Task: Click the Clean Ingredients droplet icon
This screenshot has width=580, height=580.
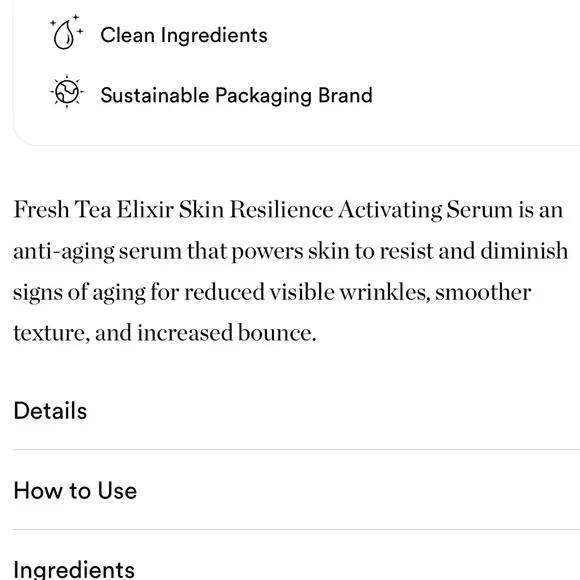Action: [67, 33]
